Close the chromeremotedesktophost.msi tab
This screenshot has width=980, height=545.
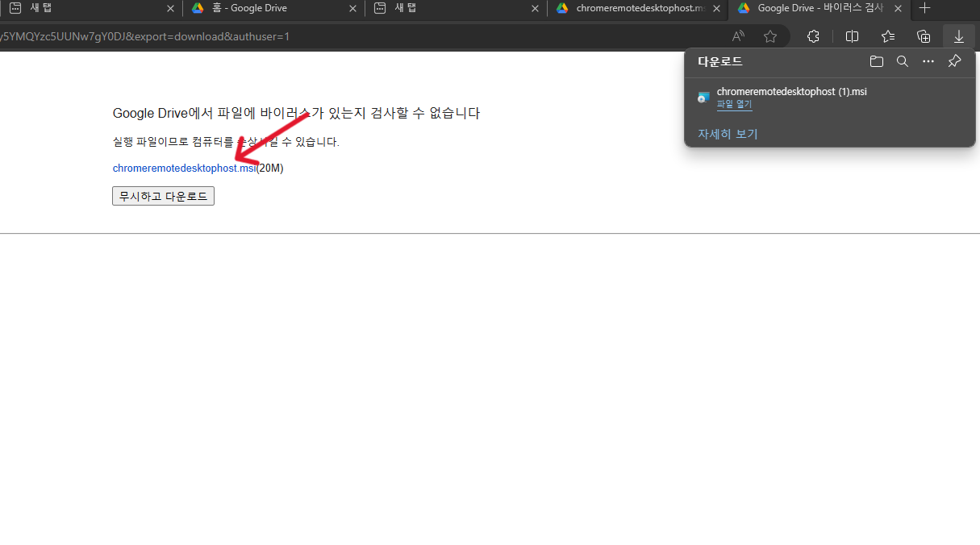(716, 8)
